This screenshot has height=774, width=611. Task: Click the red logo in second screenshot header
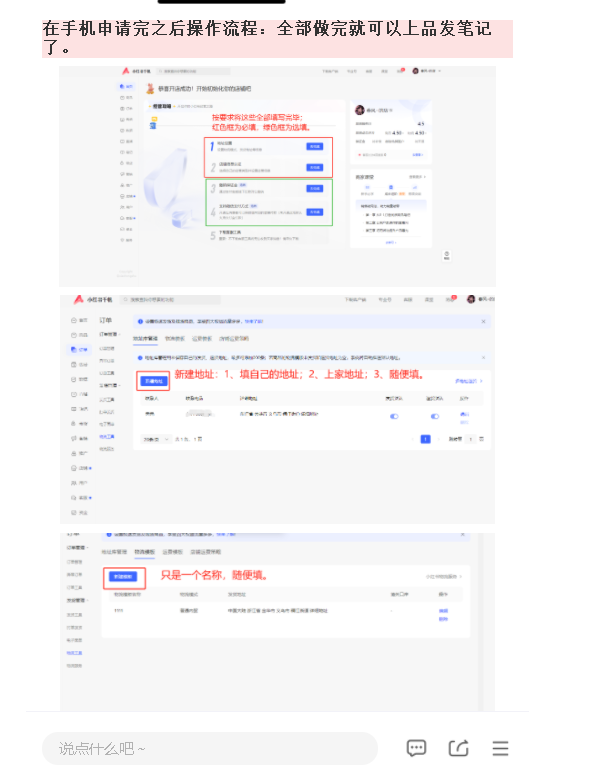[79, 299]
